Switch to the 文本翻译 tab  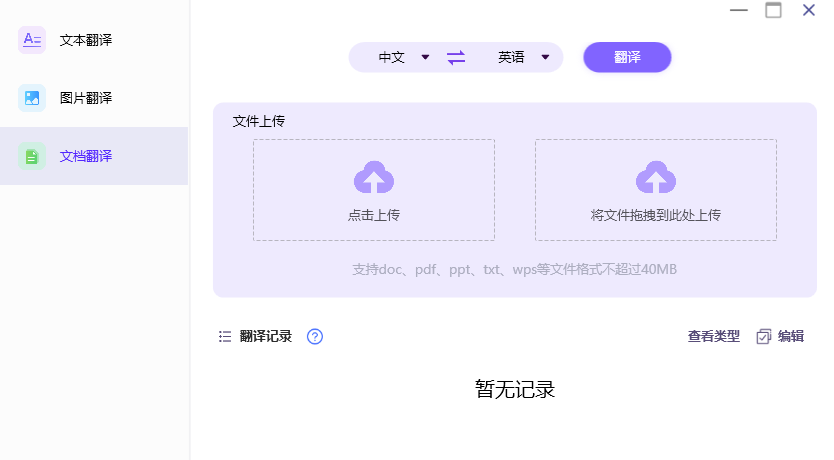point(86,40)
